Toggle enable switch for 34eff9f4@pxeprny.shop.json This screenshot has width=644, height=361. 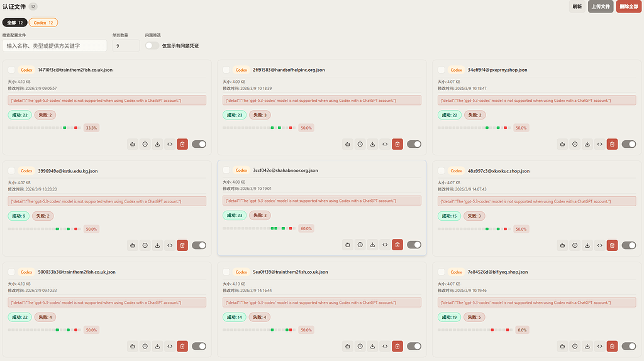629,144
